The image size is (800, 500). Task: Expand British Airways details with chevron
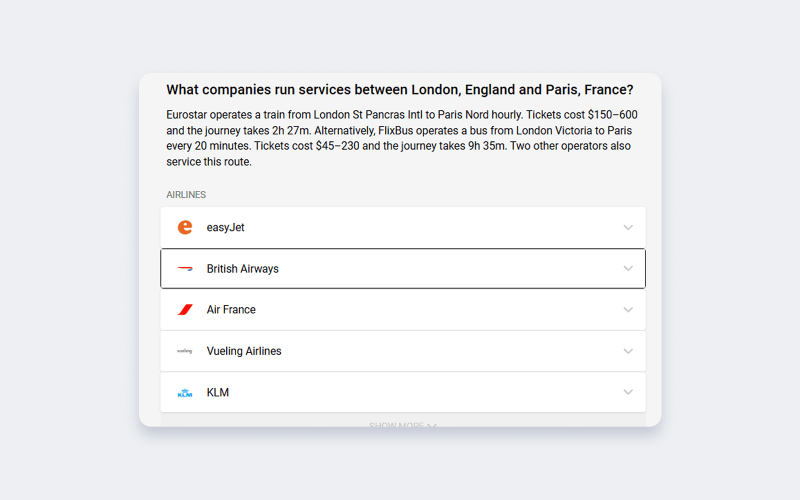[x=628, y=269]
